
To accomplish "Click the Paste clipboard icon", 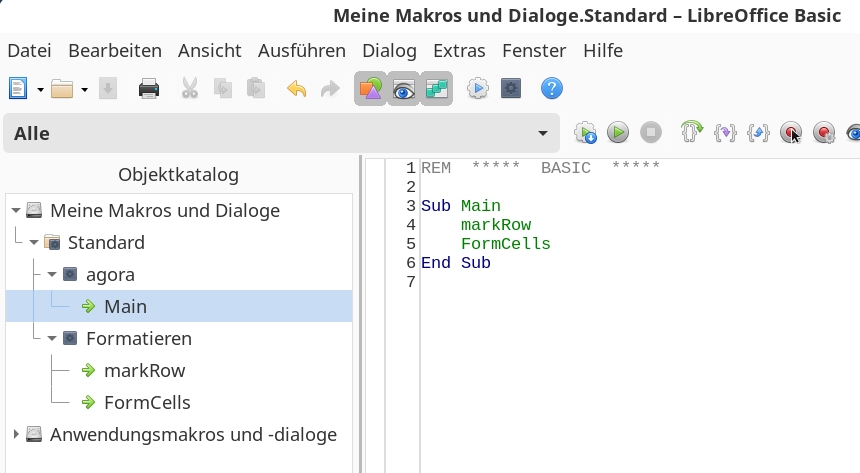I will (x=256, y=88).
